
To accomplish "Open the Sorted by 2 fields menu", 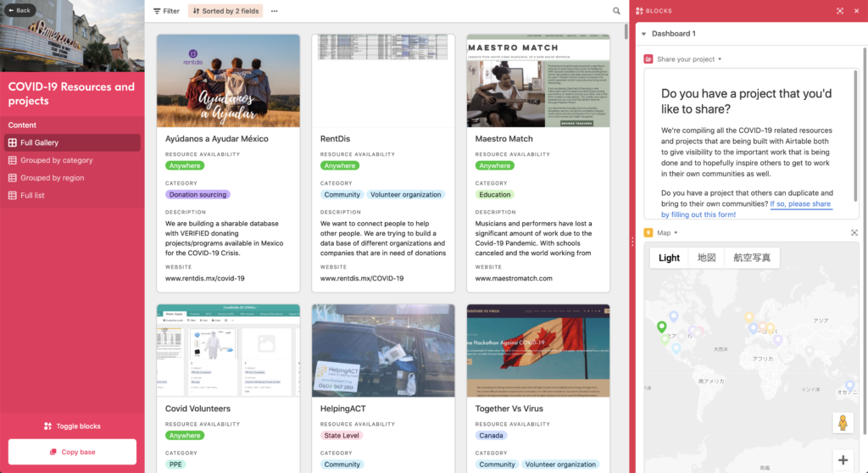I will (225, 11).
